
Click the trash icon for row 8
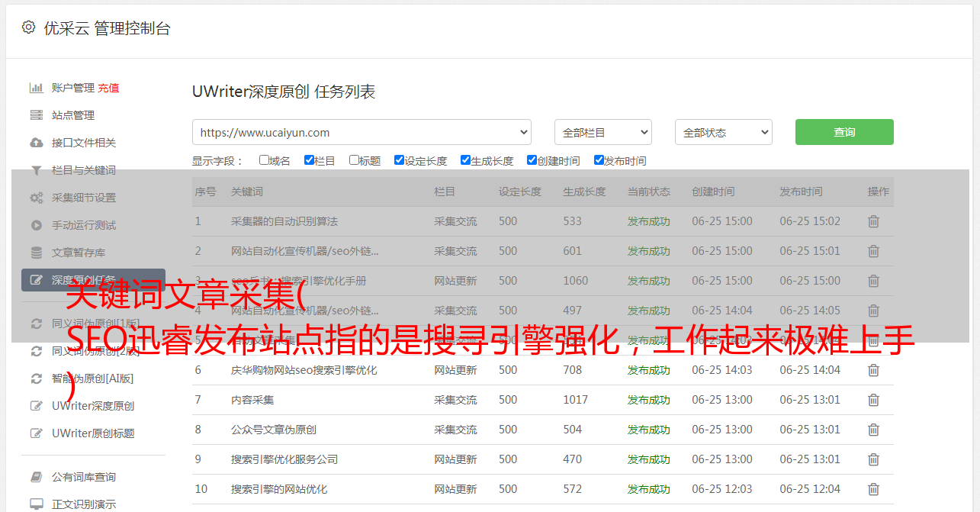(873, 430)
